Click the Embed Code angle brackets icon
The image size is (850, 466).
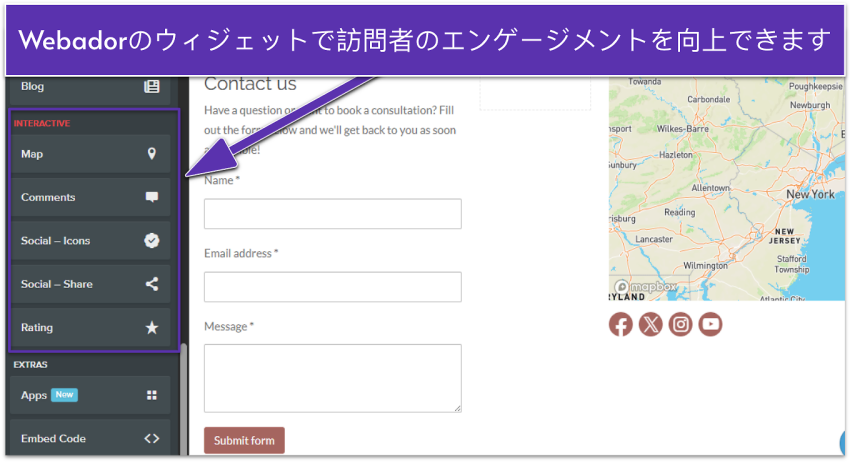(x=152, y=438)
